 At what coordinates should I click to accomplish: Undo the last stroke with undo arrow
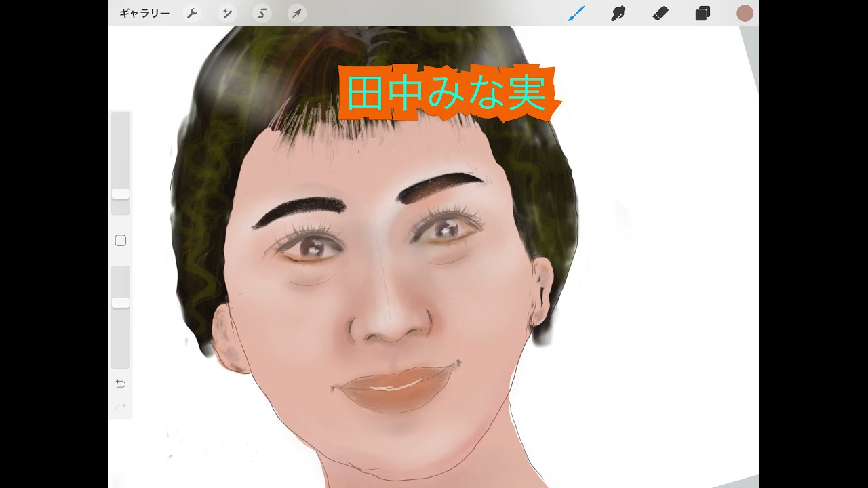coord(121,384)
